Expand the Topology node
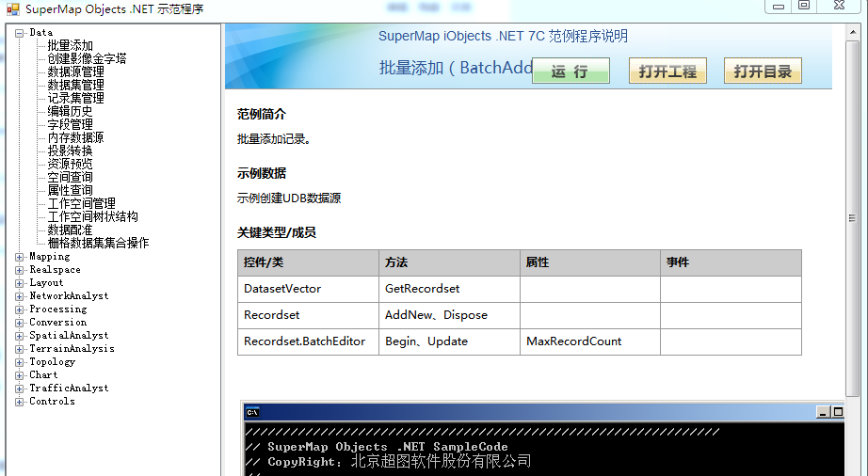 point(20,363)
